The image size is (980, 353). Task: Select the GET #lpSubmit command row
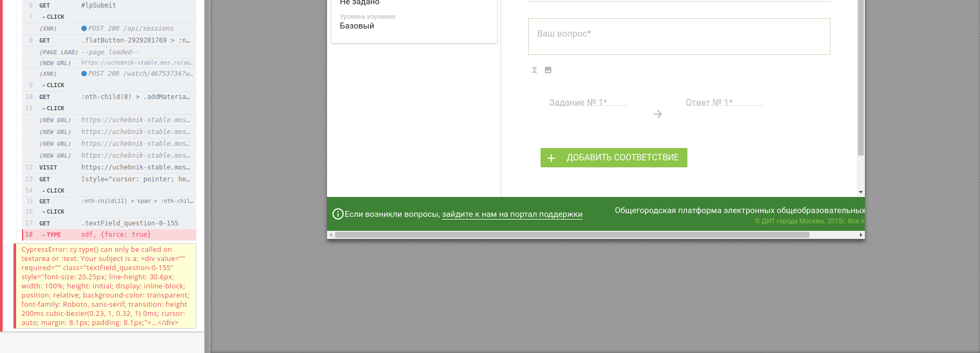click(109, 5)
